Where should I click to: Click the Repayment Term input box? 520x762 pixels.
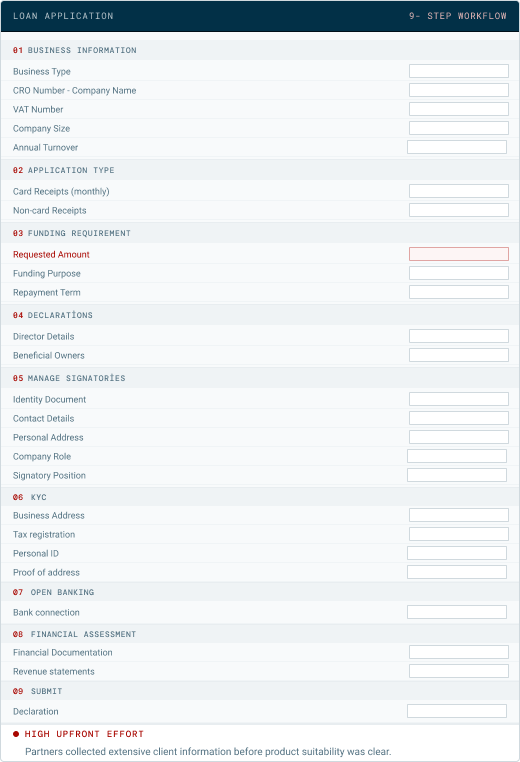459,292
